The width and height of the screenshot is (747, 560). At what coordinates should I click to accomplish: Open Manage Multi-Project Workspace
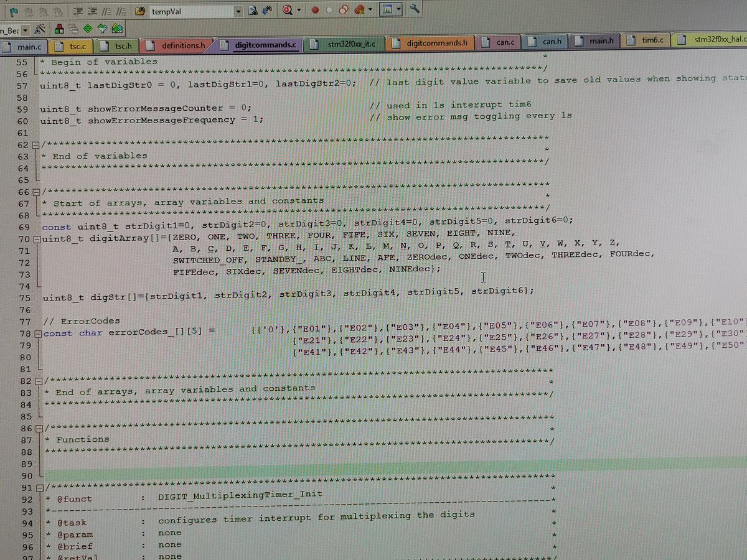pyautogui.click(x=73, y=29)
